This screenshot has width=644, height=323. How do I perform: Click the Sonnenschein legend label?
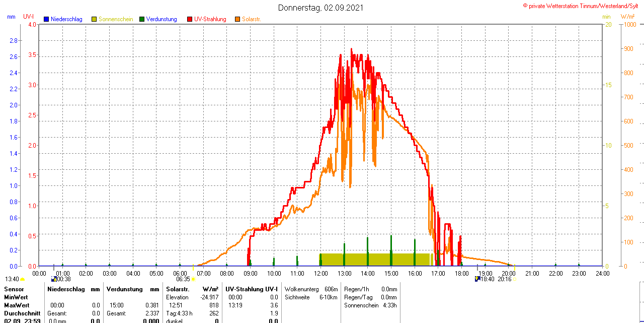(x=116, y=19)
